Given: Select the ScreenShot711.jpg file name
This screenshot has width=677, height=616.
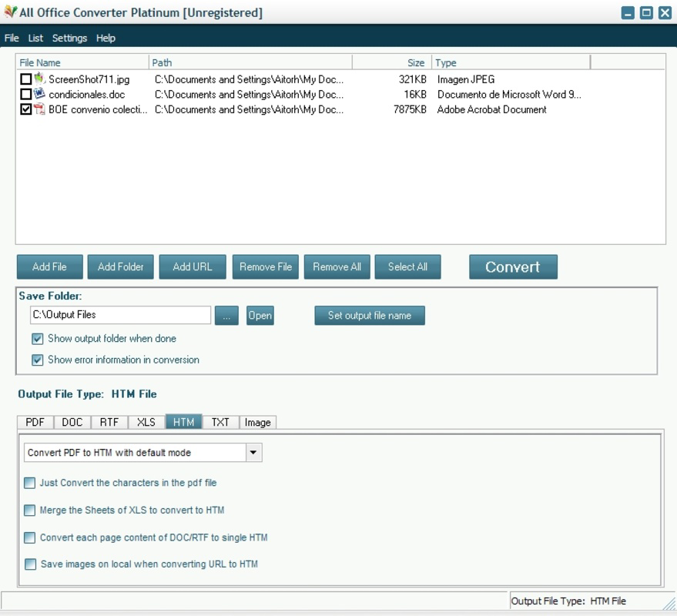Looking at the screenshot, I should click(x=89, y=79).
